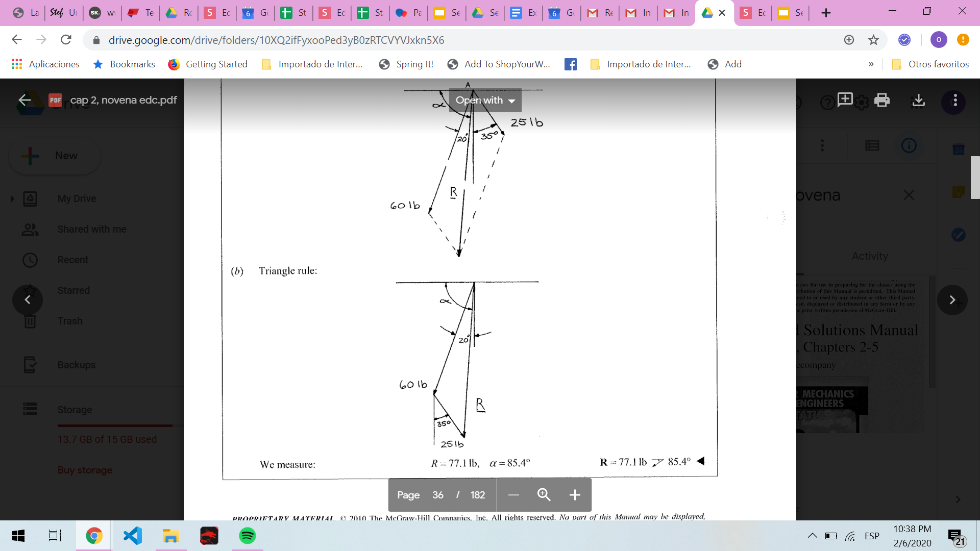Expand hidden bookmarks chevron
Image resolution: width=980 pixels, height=551 pixels.
(x=871, y=64)
